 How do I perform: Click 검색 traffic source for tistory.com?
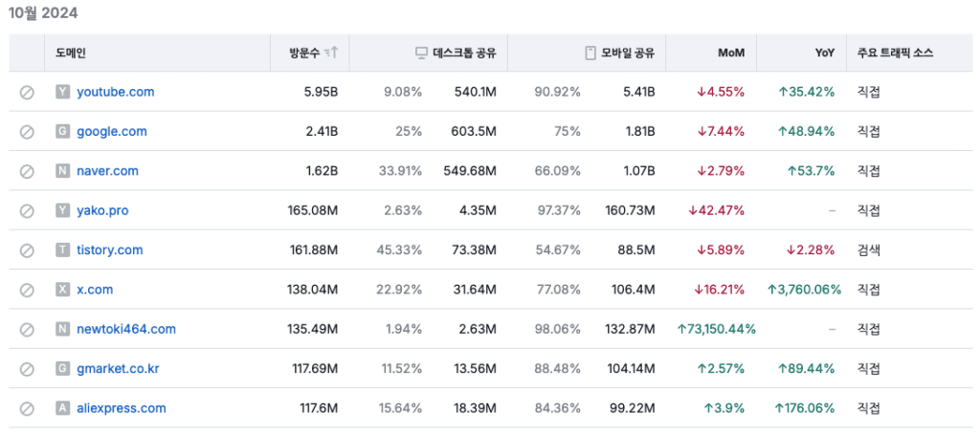pyautogui.click(x=868, y=250)
